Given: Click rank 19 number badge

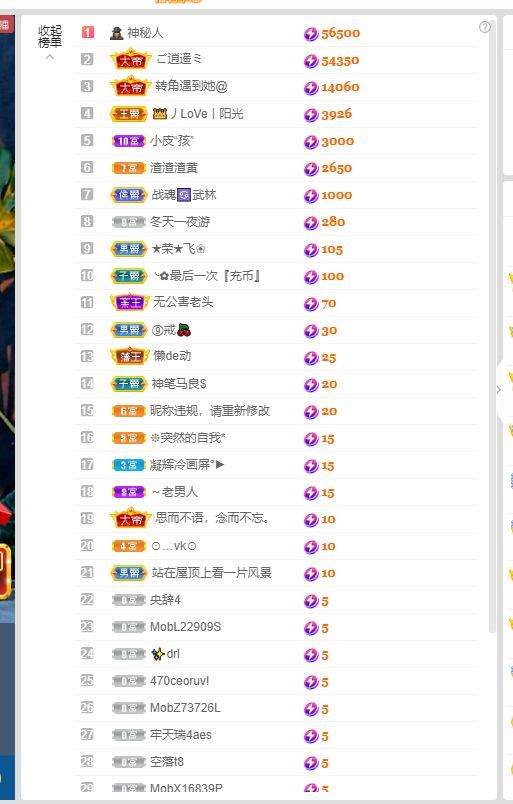Looking at the screenshot, I should 87,518.
